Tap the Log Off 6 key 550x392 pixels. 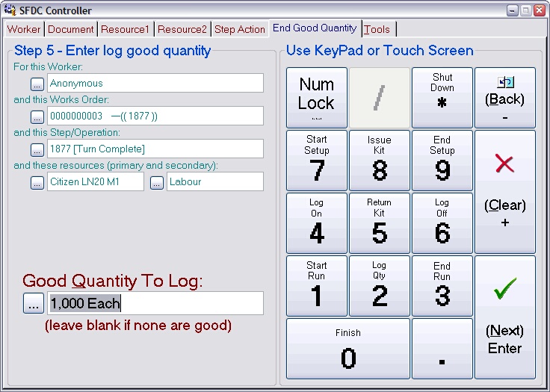[442, 223]
